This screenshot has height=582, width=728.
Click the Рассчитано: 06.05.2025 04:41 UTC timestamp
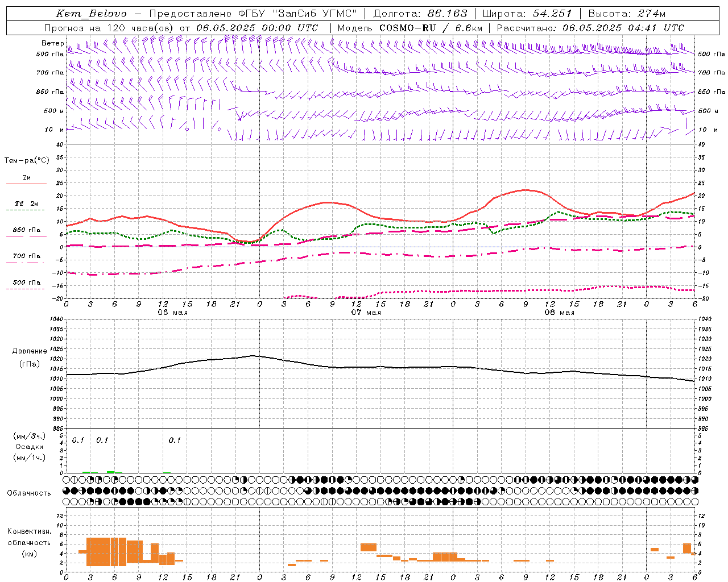pos(590,28)
